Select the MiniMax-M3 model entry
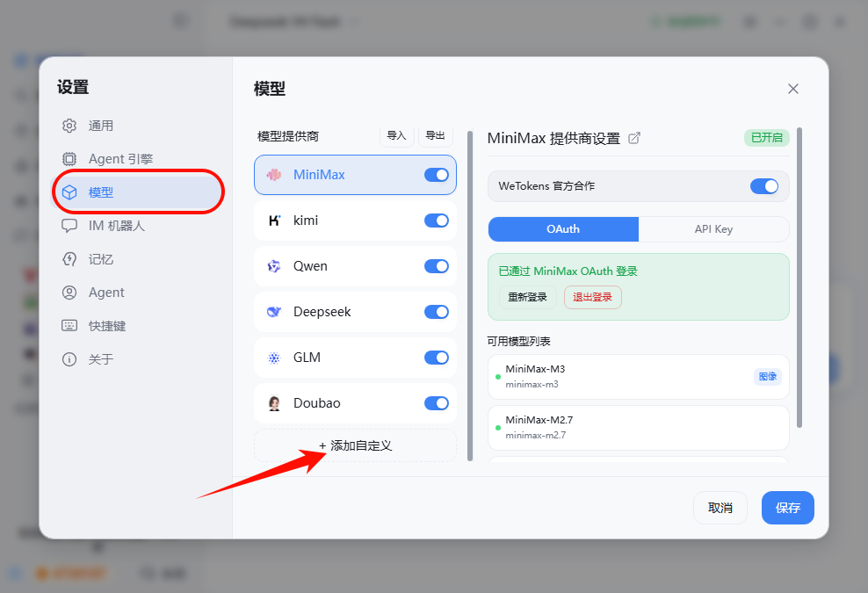Screen dimensions: 868x593 639,377
